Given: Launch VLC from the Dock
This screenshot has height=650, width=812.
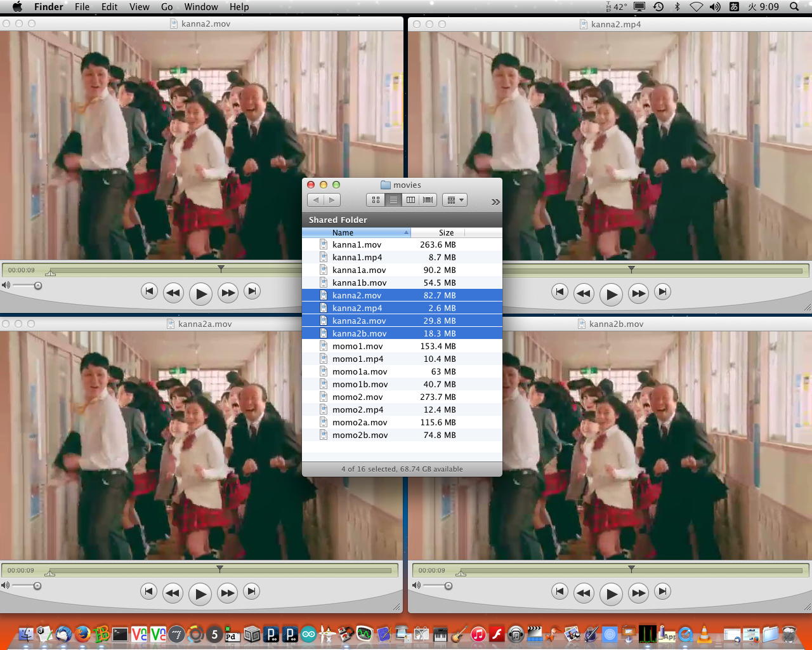Looking at the screenshot, I should (705, 633).
